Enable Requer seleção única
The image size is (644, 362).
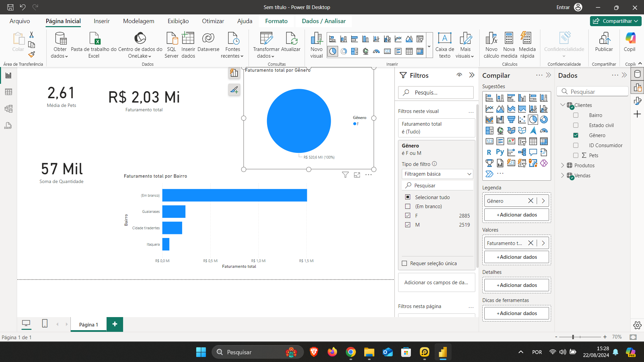405,263
